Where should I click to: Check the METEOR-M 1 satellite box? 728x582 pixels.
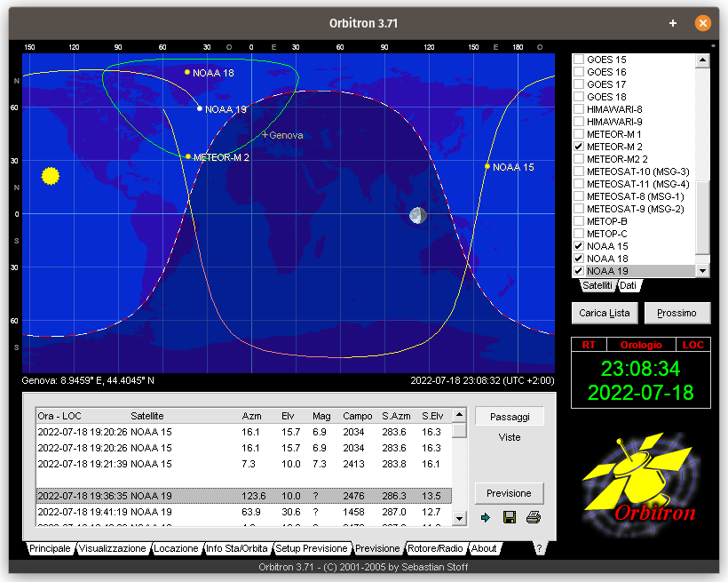[x=579, y=134]
